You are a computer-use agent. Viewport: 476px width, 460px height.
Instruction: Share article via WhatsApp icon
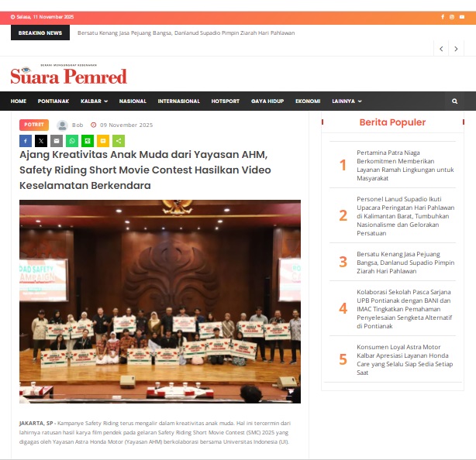72,141
